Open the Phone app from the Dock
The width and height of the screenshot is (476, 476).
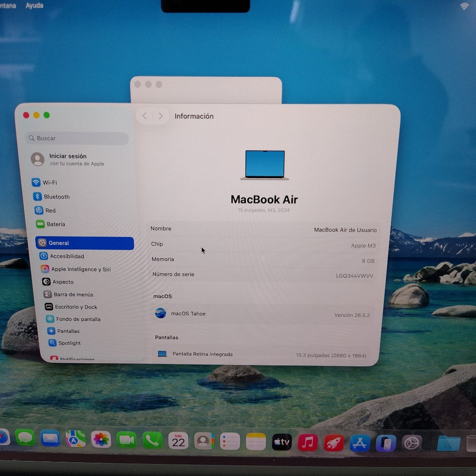[x=152, y=440]
